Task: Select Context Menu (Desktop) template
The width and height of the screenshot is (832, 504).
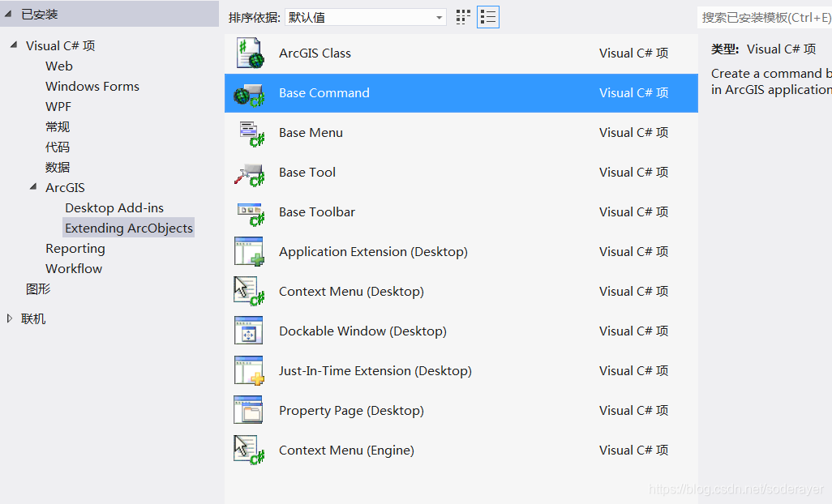Action: 351,292
